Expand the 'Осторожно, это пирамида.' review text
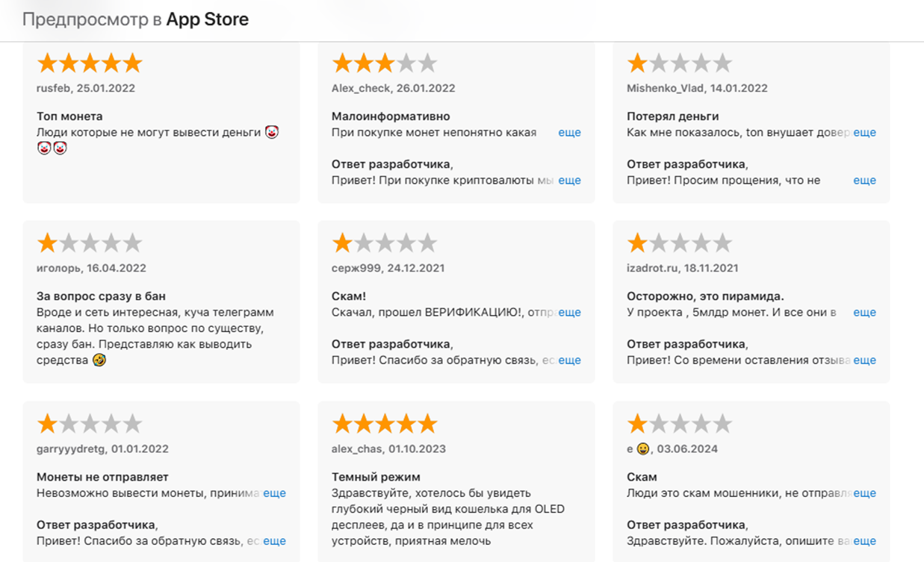 pyautogui.click(x=864, y=312)
